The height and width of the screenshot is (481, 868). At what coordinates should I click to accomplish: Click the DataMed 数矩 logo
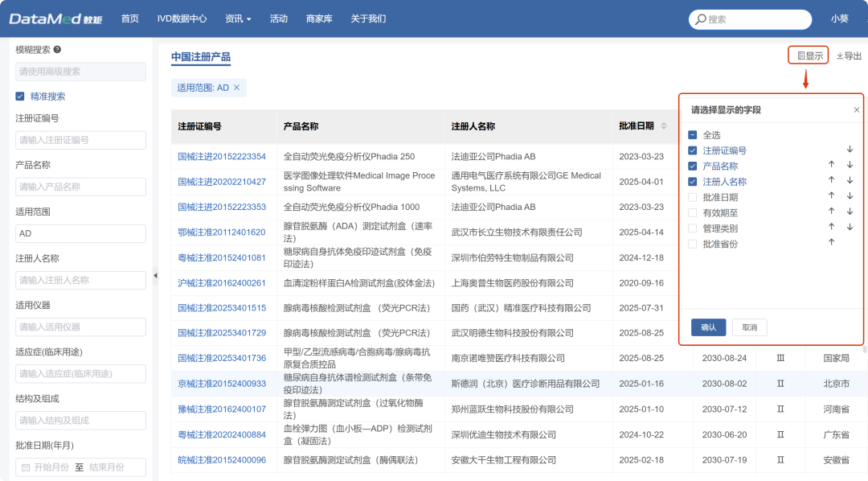[x=55, y=18]
